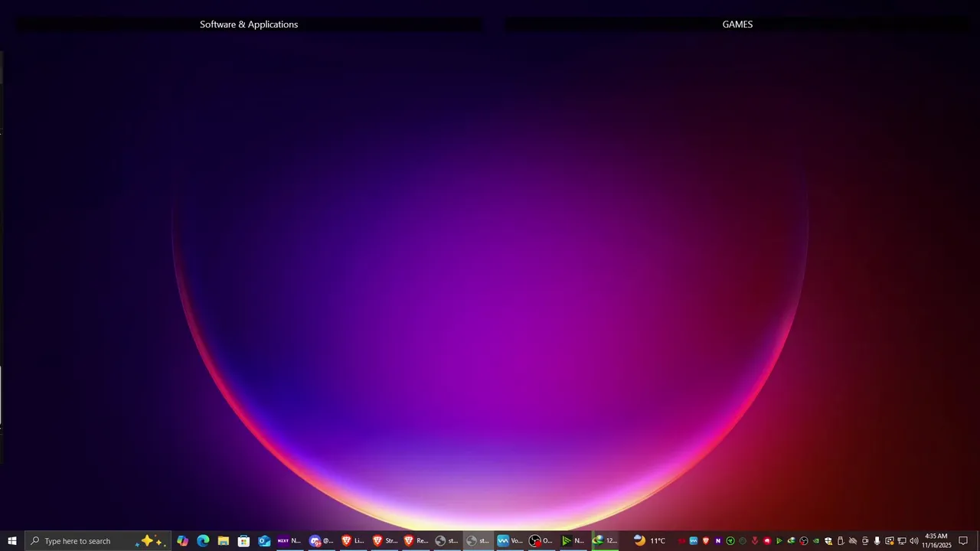
Task: Open the network status tray icon
Action: tap(902, 541)
